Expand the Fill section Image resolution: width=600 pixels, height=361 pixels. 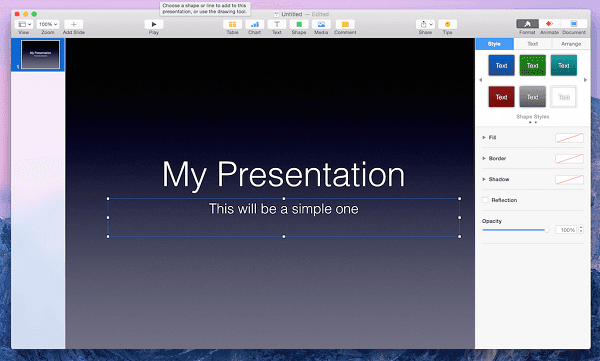tap(484, 137)
